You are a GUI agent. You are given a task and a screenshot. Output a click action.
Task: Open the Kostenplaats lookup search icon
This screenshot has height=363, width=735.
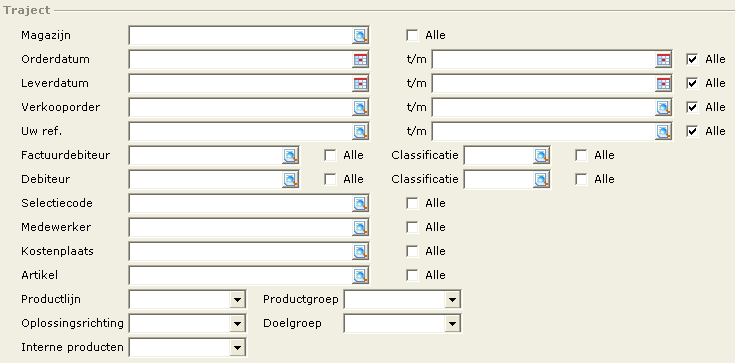[360, 251]
